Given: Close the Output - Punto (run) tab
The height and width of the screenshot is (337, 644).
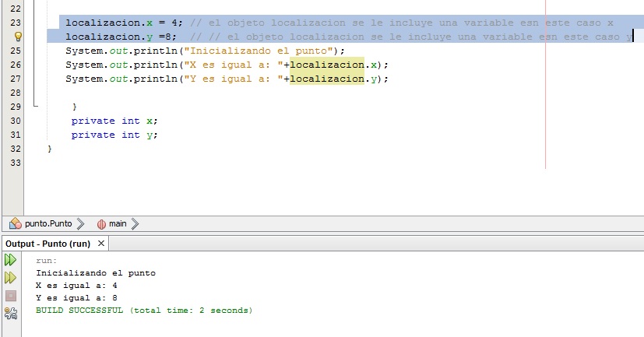Looking at the screenshot, I should tap(101, 244).
